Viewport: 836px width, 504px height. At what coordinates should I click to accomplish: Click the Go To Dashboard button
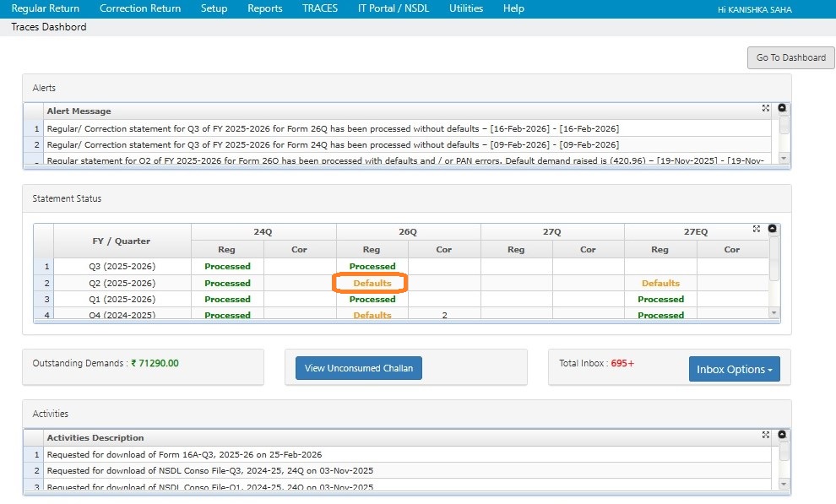point(790,57)
